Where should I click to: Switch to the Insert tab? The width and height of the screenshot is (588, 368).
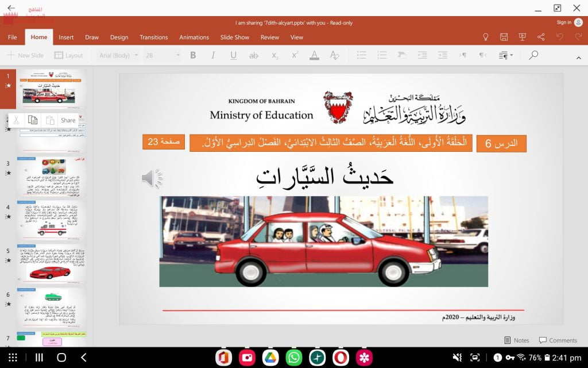click(x=65, y=37)
